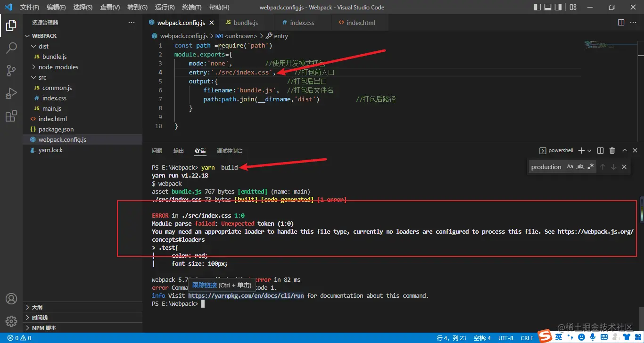Open the 终端(T) menu in menu bar
This screenshot has height=343, width=644.
point(191,8)
